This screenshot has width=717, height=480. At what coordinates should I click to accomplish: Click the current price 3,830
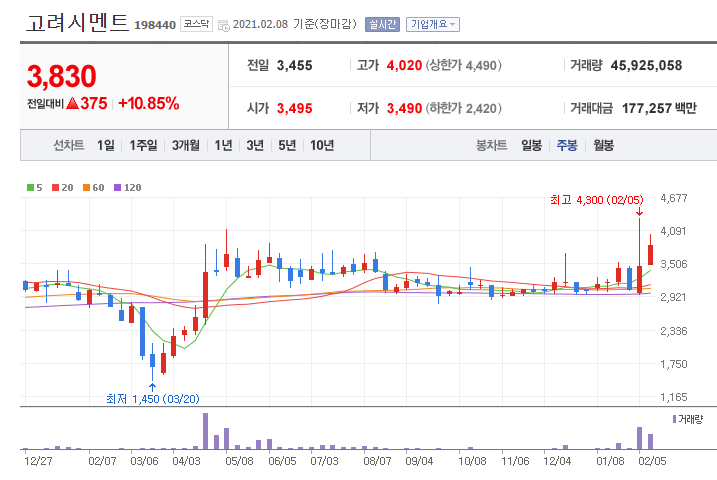(62, 76)
